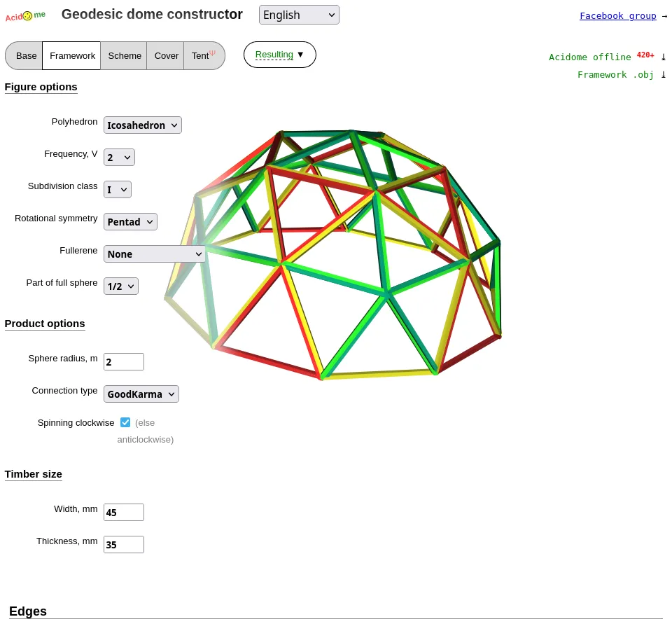Open the Fullerene dropdown
The width and height of the screenshot is (672, 624).
pyautogui.click(x=155, y=254)
